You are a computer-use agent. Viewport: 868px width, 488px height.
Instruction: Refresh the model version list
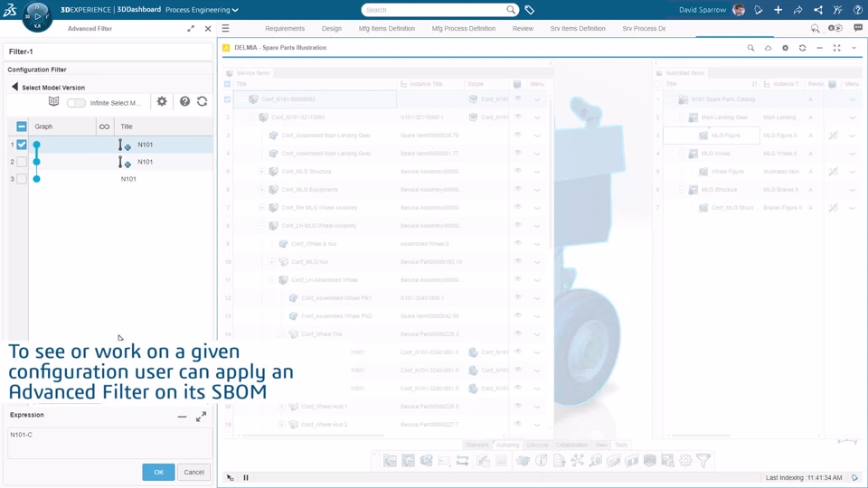[202, 101]
